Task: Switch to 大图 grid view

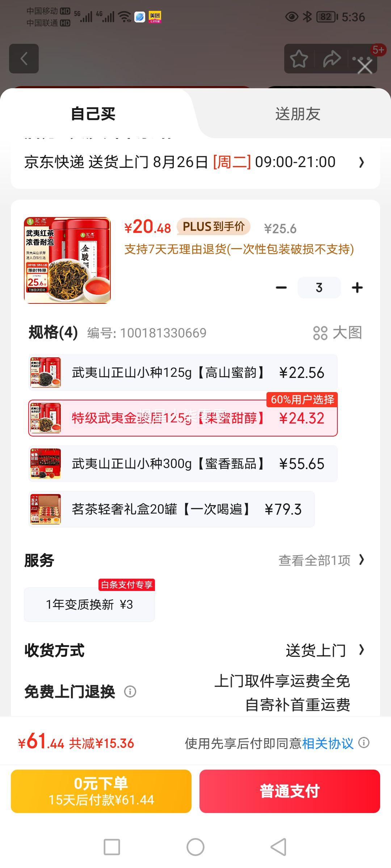Action: (x=337, y=333)
